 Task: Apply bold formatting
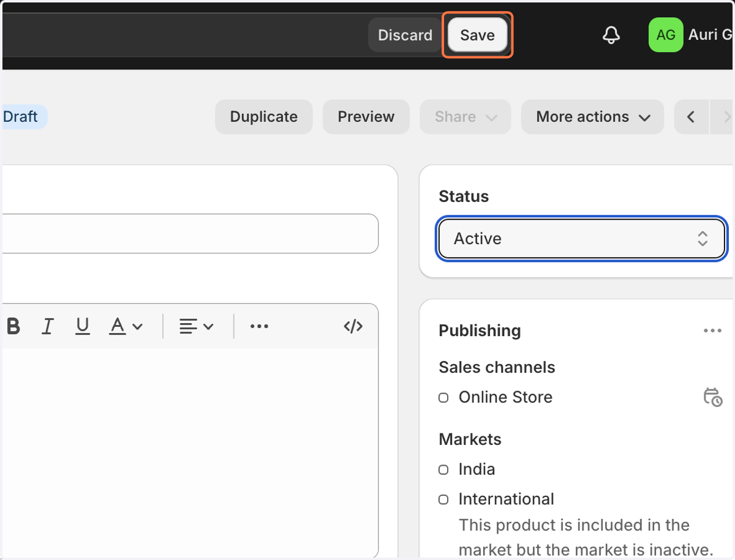13,326
